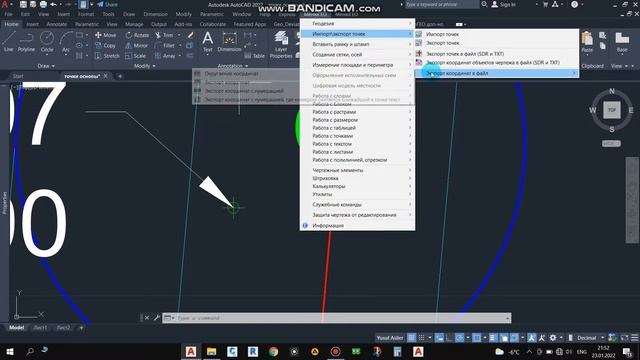Viewport: 640px width, 360px height.
Task: Click the Ellipse tool icon in Draw panel
Action: pyautogui.click(x=80, y=46)
